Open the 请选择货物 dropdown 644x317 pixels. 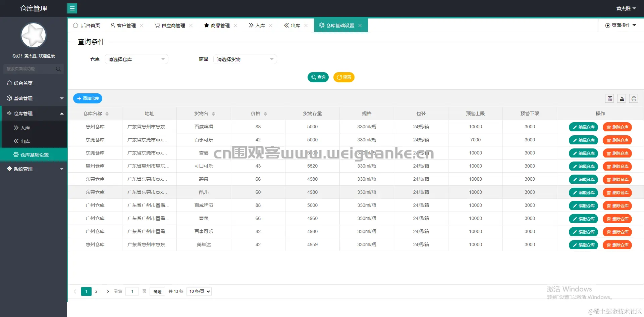pos(245,59)
